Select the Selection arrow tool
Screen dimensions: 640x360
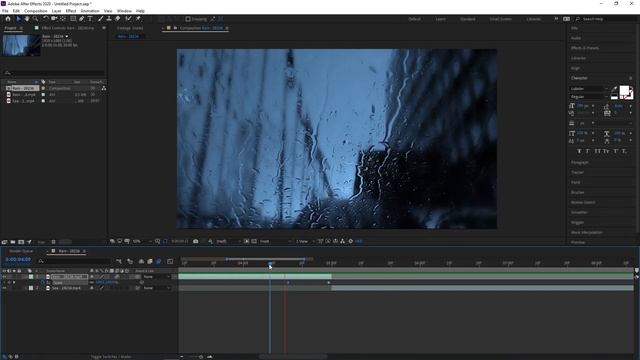pos(18,19)
